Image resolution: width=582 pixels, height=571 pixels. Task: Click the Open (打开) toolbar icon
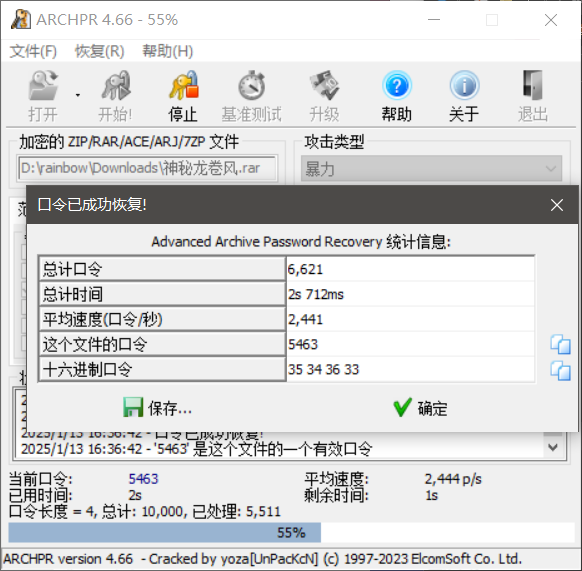point(43,86)
